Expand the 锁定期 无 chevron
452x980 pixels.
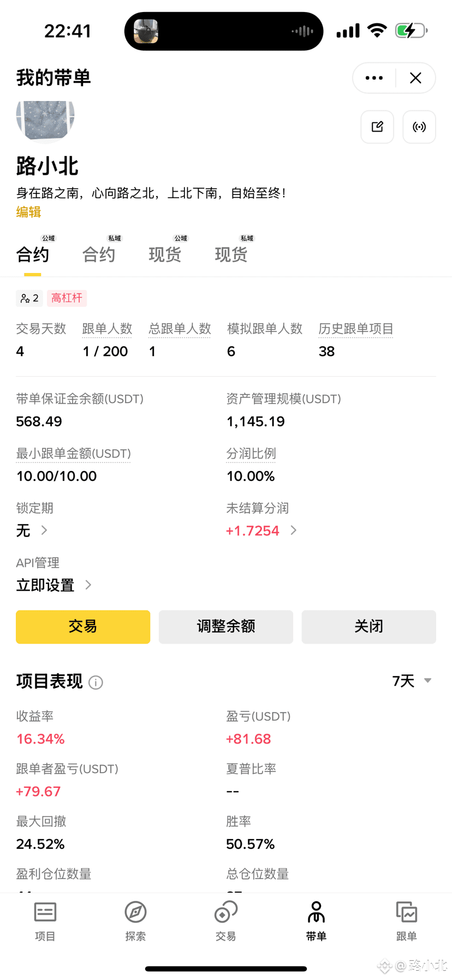pos(44,530)
